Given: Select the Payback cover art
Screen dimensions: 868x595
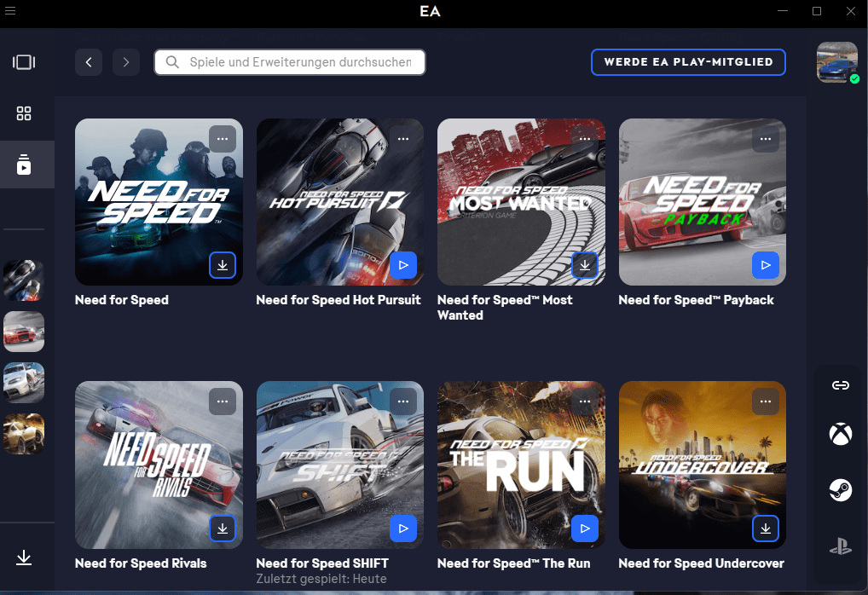Looking at the screenshot, I should click(702, 202).
